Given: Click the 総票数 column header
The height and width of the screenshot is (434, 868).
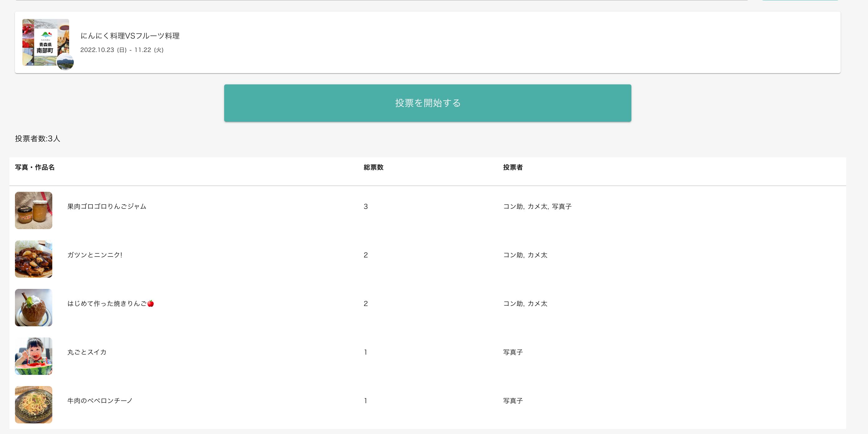Looking at the screenshot, I should click(373, 167).
